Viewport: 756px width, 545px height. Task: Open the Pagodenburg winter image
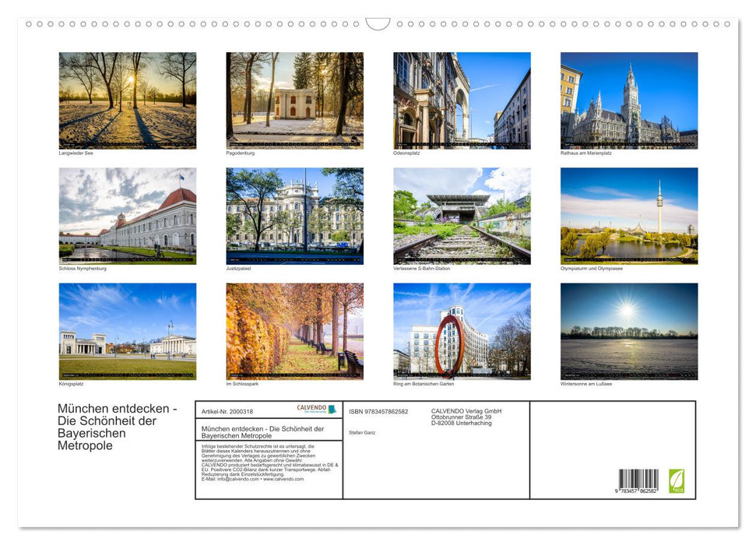[294, 100]
